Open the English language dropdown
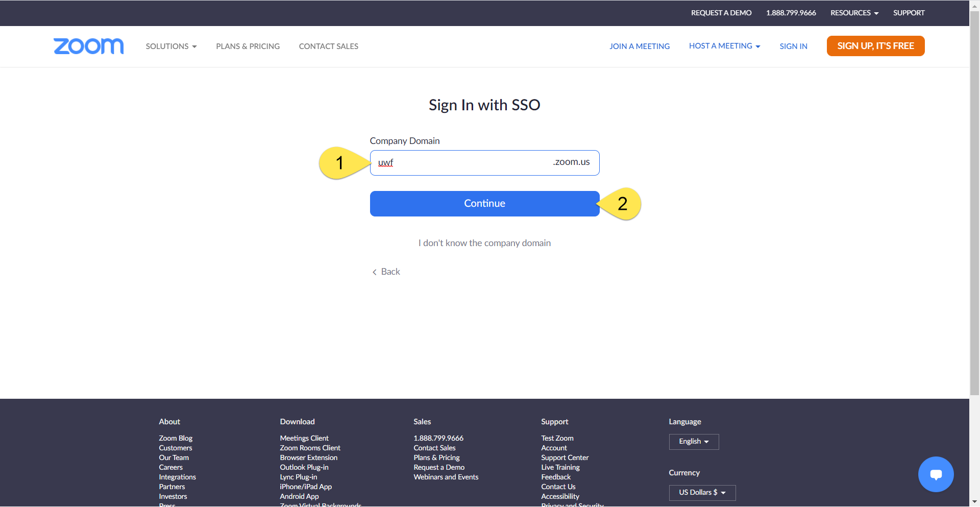This screenshot has width=980, height=507. tap(694, 442)
